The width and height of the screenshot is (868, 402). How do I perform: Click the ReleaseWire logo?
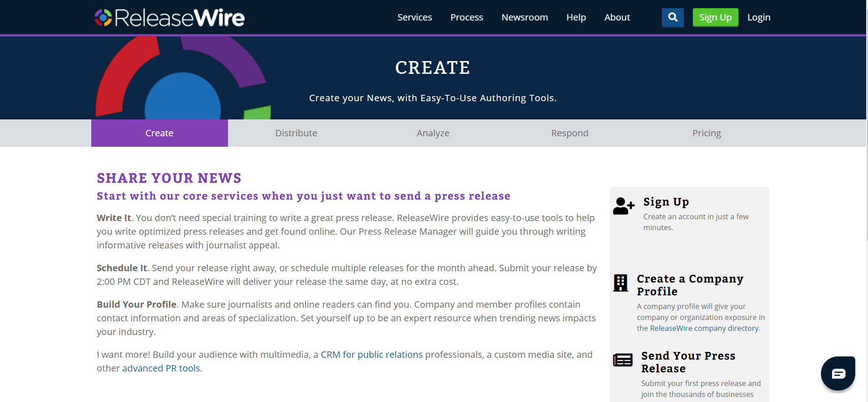click(169, 18)
